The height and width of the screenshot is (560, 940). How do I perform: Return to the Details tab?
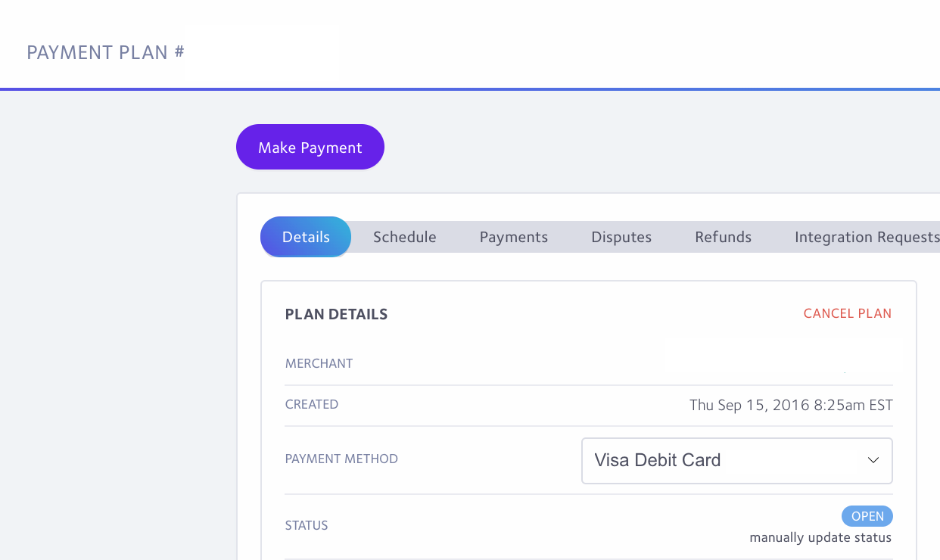[x=305, y=236]
